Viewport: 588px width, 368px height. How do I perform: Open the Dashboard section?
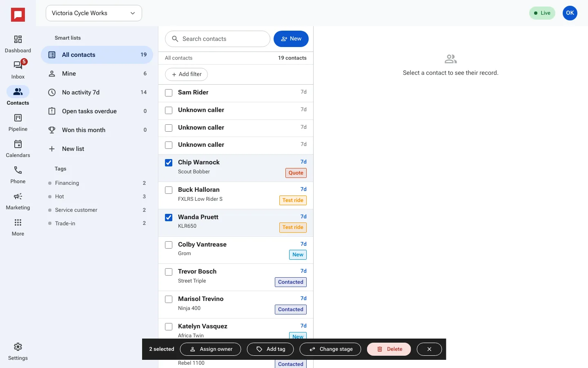[18, 44]
